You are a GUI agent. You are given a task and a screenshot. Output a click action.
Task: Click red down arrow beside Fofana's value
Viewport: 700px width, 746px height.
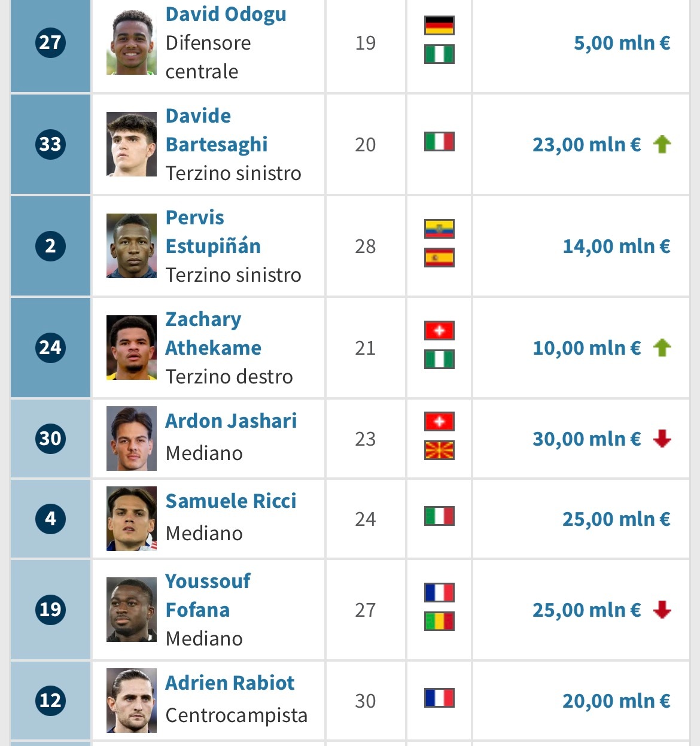(662, 610)
